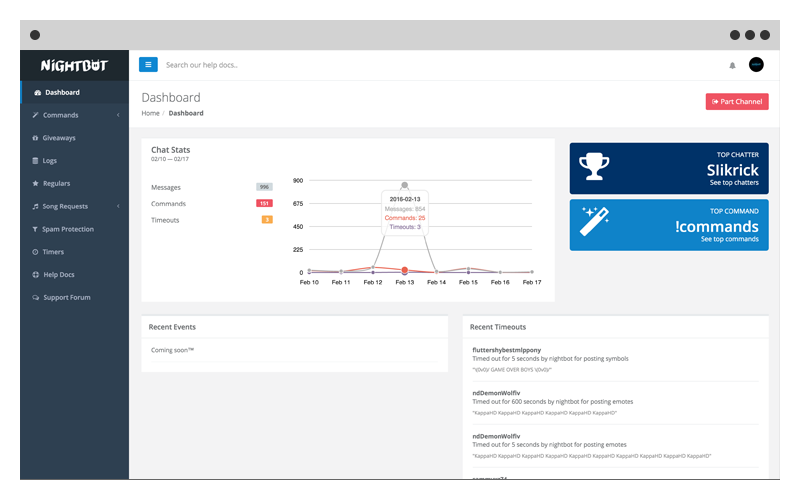The height and width of the screenshot is (500, 800).
Task: Click the Feb 13 data point on chart
Action: tap(404, 270)
